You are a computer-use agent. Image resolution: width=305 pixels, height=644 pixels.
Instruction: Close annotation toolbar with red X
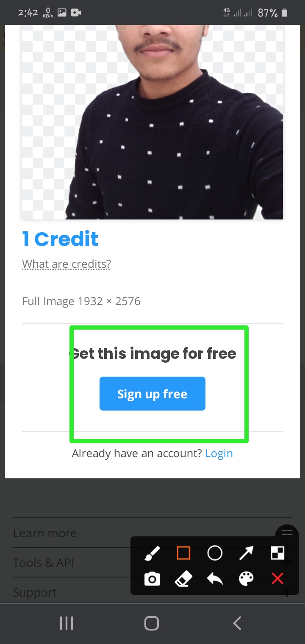click(277, 579)
